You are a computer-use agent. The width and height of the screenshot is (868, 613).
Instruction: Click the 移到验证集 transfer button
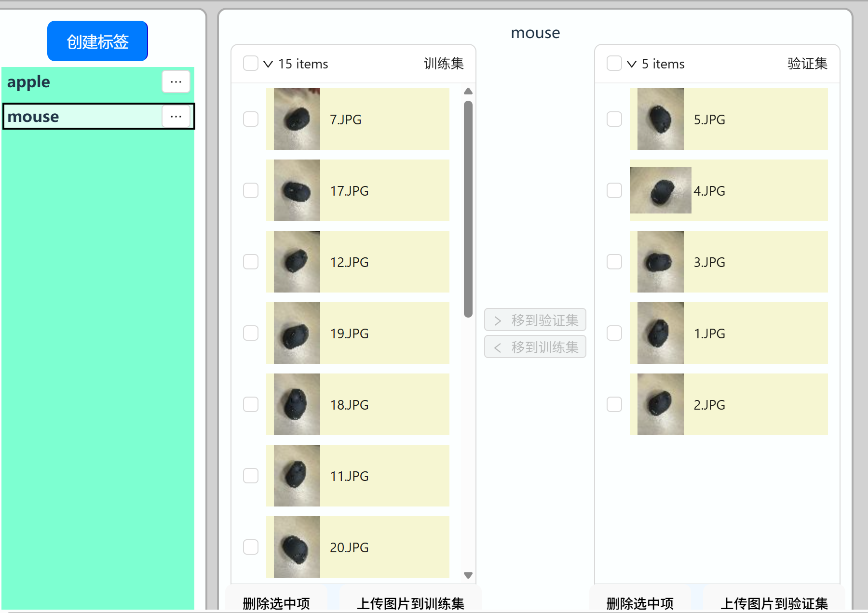(x=535, y=320)
